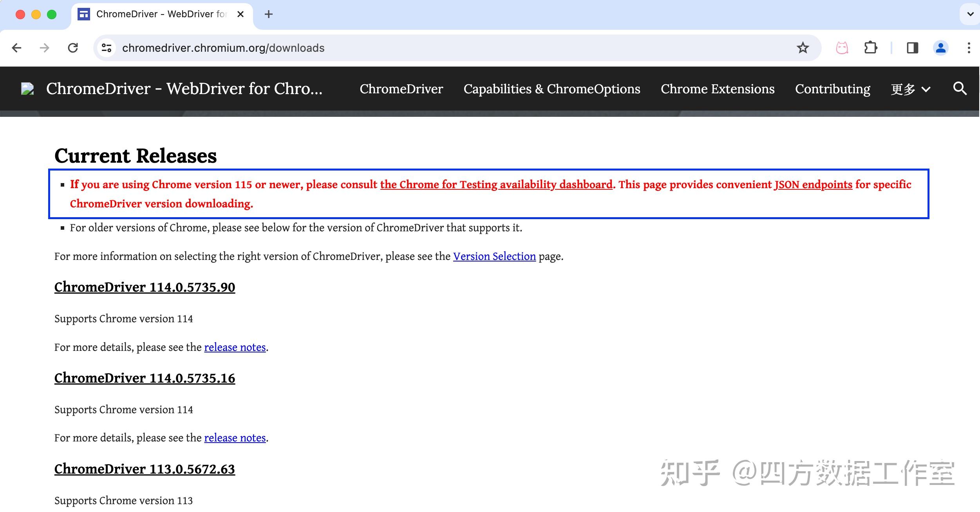The height and width of the screenshot is (512, 980).
Task: Open release notes link for 114.0.5735.16
Action: pyautogui.click(x=235, y=438)
